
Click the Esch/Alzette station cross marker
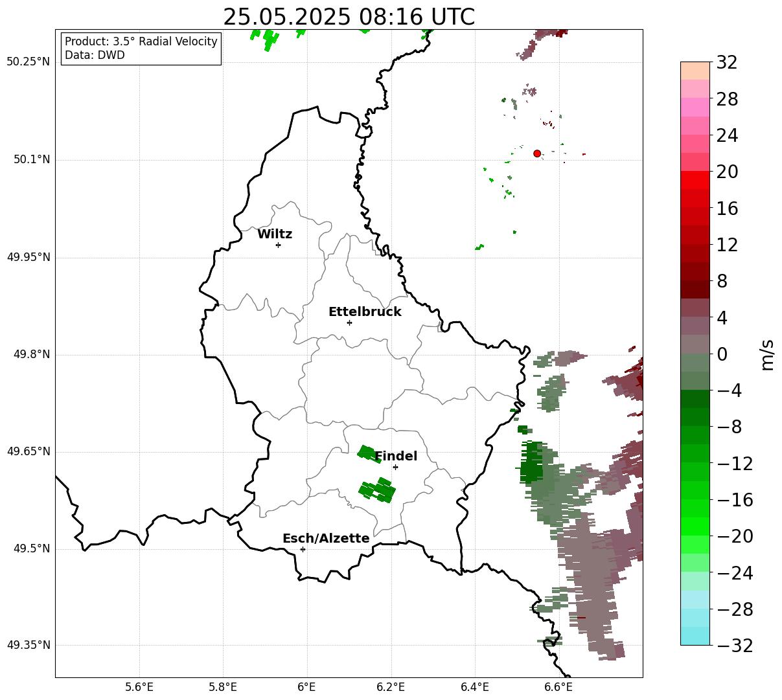pos(303,549)
